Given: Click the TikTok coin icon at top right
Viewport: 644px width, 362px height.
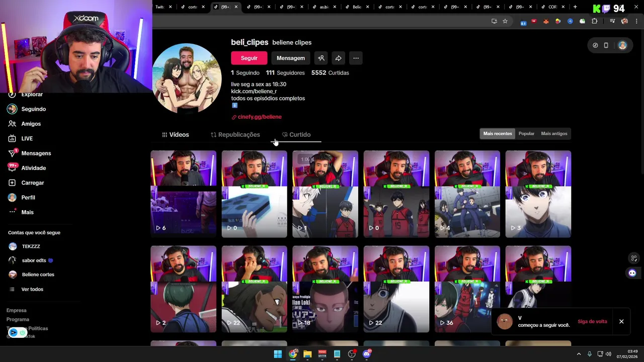Looking at the screenshot, I should tap(595, 45).
